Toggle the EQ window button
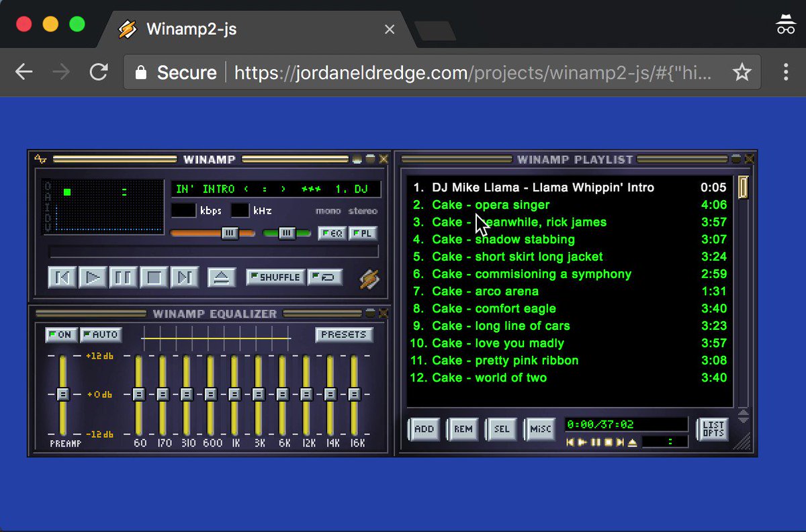 332,233
